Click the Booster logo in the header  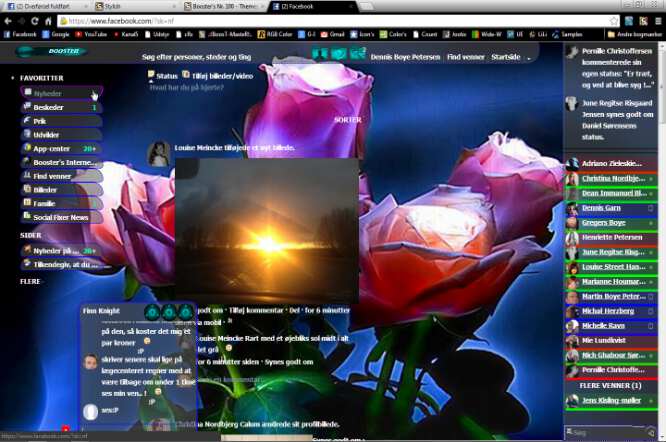point(52,51)
